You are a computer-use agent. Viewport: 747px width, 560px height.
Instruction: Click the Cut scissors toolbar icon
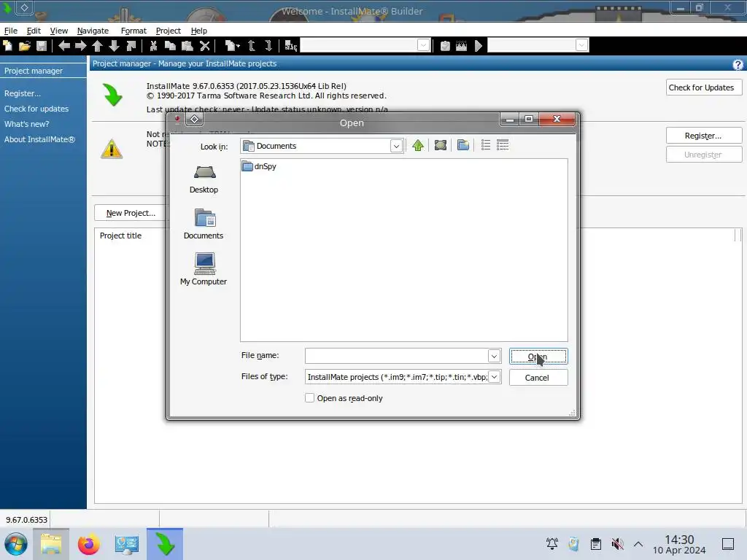click(153, 46)
